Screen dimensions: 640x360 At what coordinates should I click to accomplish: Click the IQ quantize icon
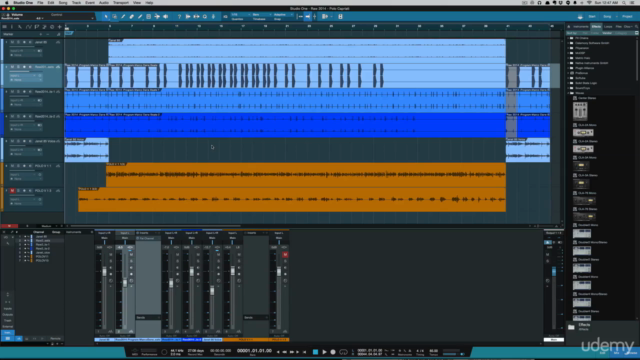225,17
